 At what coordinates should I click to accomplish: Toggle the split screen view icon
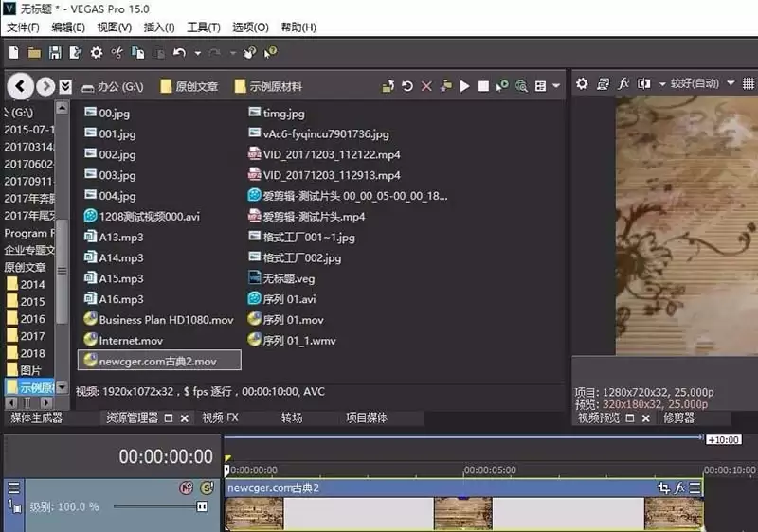(644, 84)
